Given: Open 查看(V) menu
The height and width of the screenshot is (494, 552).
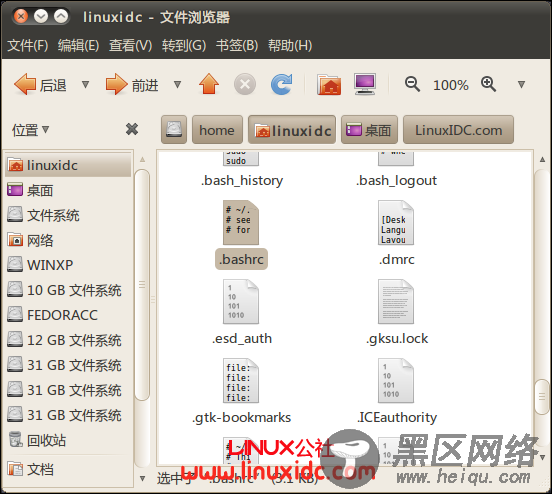Looking at the screenshot, I should [130, 45].
